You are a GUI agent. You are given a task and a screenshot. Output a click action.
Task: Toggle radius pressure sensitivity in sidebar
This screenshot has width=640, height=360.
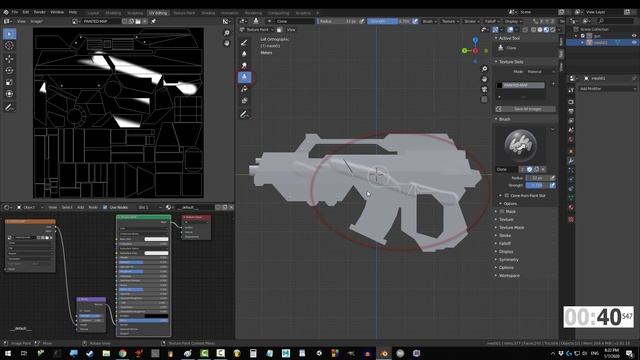pos(552,178)
